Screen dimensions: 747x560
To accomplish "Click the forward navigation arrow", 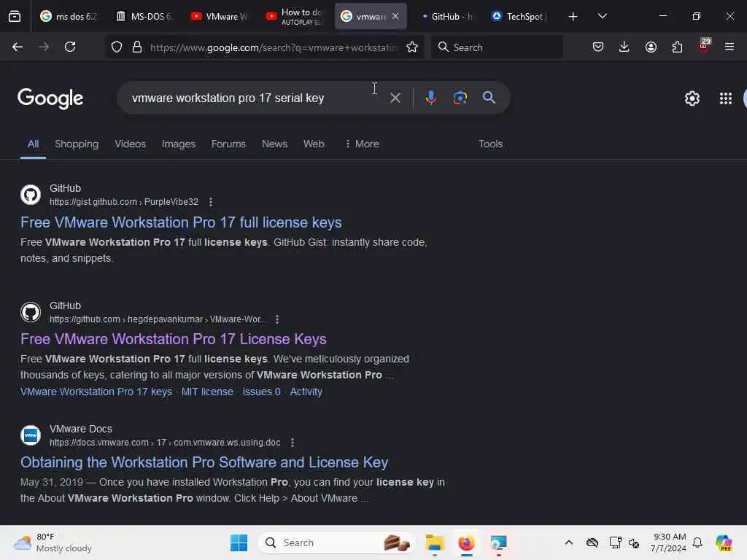I will coord(43,47).
